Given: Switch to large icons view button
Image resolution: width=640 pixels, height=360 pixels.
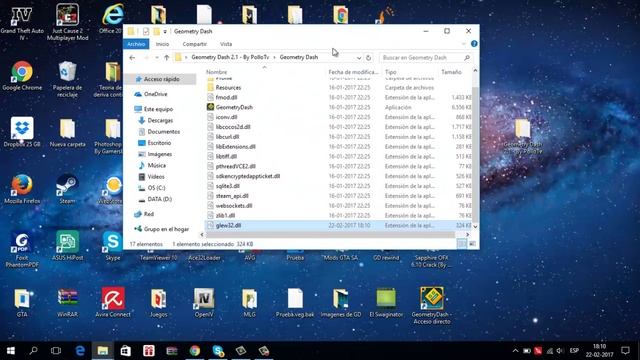Looking at the screenshot, I should coord(472,244).
